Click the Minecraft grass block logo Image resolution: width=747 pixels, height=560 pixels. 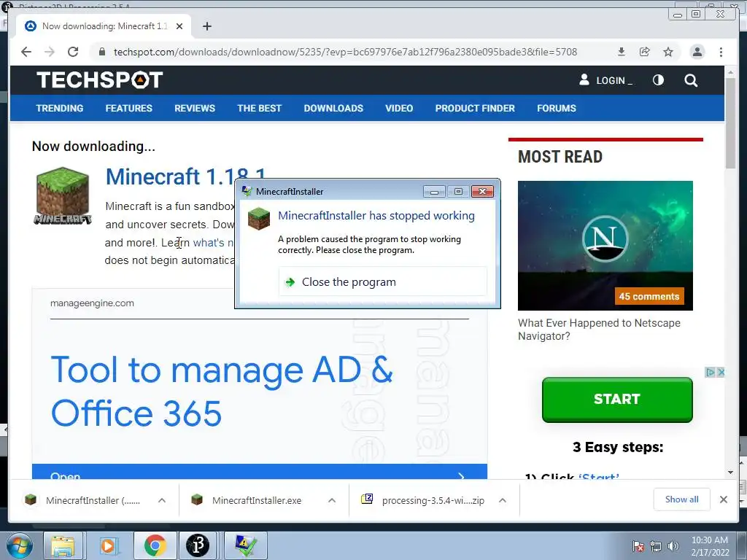coord(63,195)
